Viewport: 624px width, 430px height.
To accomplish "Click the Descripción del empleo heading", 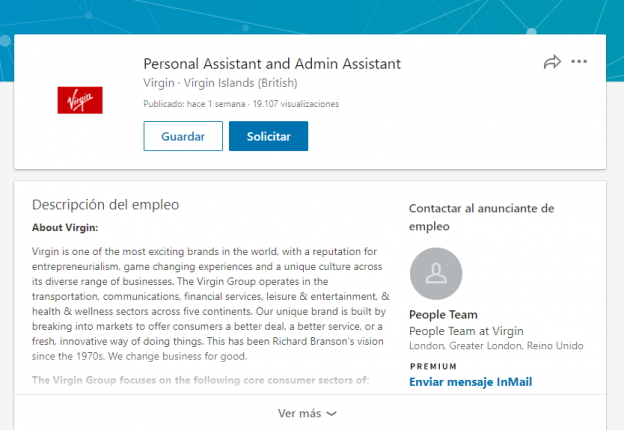I will (x=106, y=205).
